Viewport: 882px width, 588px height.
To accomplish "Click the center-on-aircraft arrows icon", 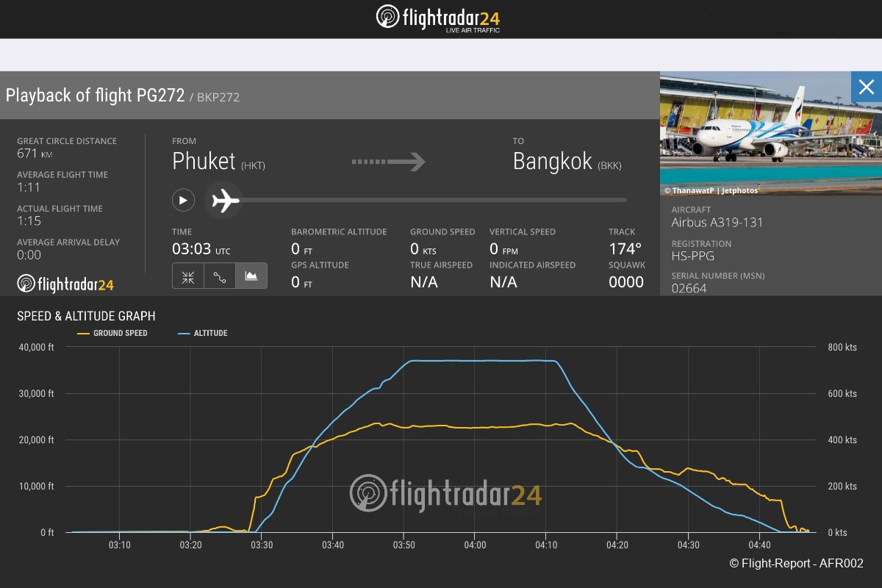I will point(188,276).
